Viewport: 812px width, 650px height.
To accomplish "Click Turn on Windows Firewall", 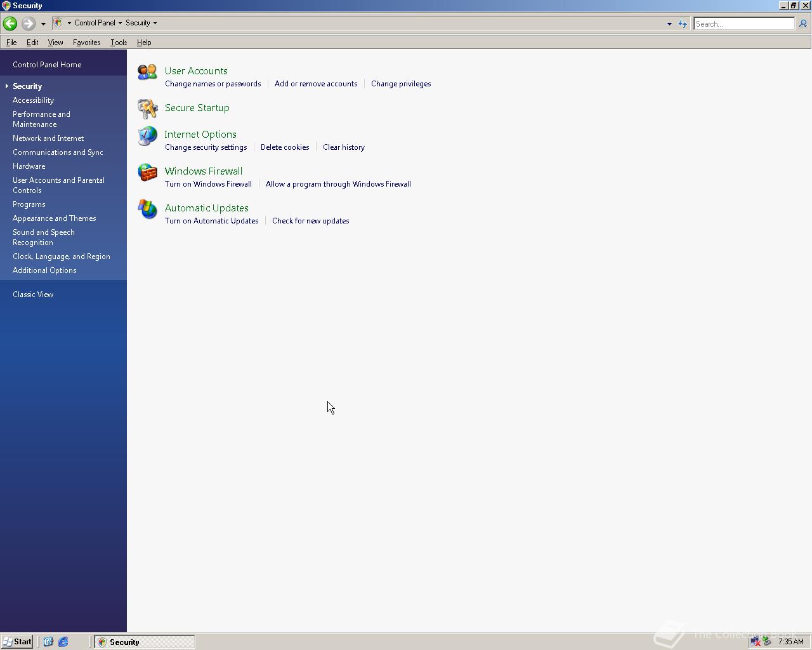I will click(208, 184).
